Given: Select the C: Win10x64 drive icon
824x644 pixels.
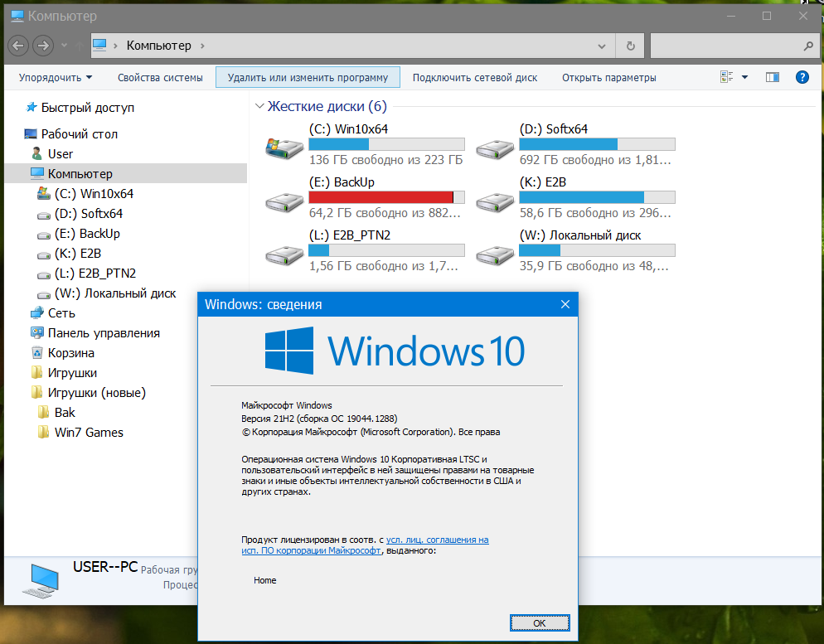Looking at the screenshot, I should (284, 148).
